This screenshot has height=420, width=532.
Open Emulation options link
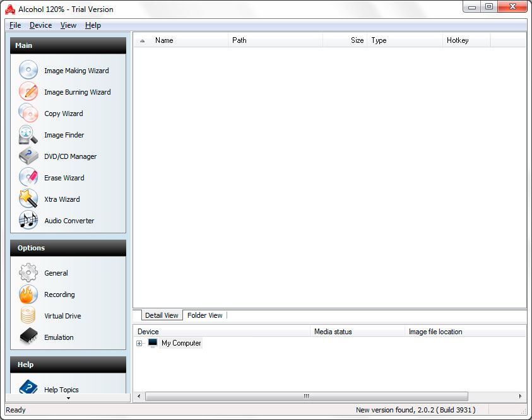point(59,337)
